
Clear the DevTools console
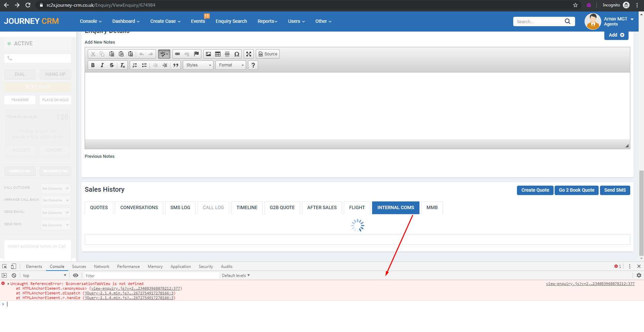click(14, 276)
